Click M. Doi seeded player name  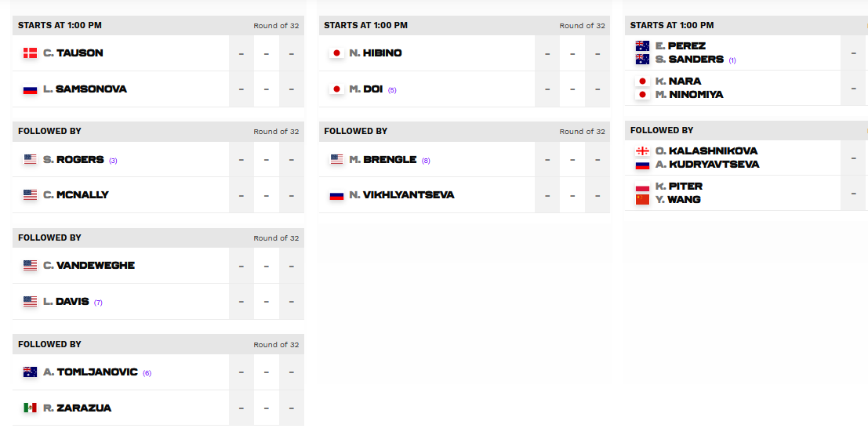366,89
